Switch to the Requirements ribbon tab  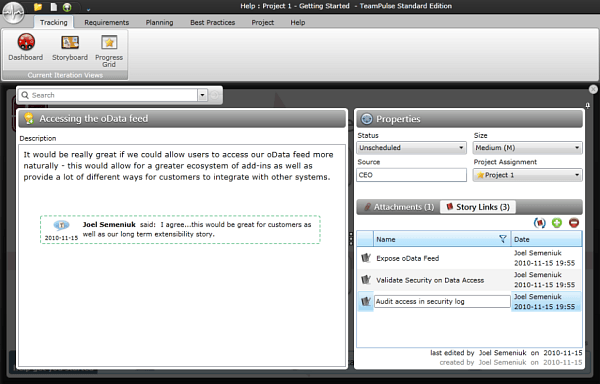[106, 22]
